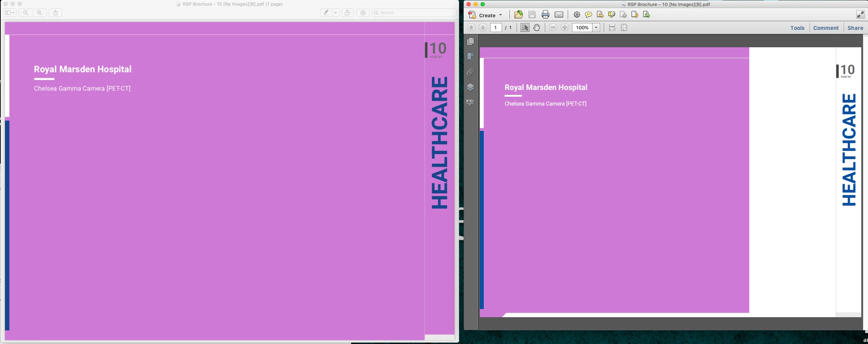The width and height of the screenshot is (868, 344).
Task: Click vertical HEALTHCARE text in Preview
Action: click(x=440, y=143)
